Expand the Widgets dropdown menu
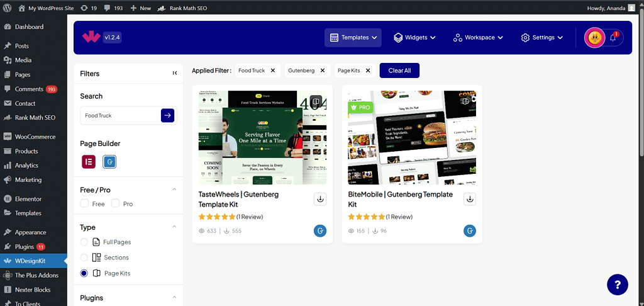This screenshot has width=644, height=306. [414, 38]
